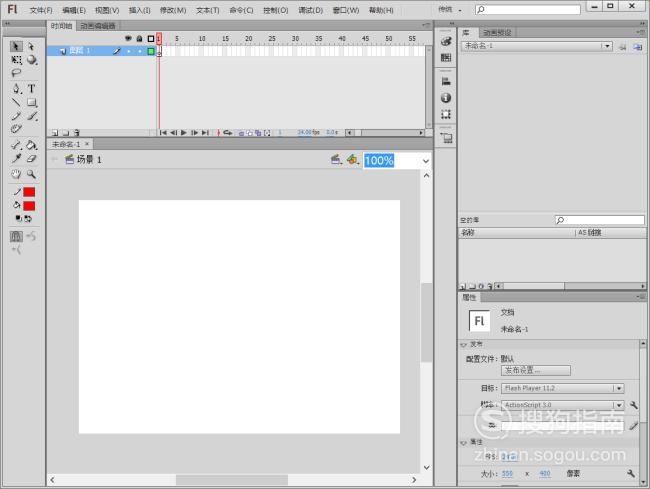Toggle show/hide all layers eye icon
Screen dimensions: 650x489
point(128,39)
